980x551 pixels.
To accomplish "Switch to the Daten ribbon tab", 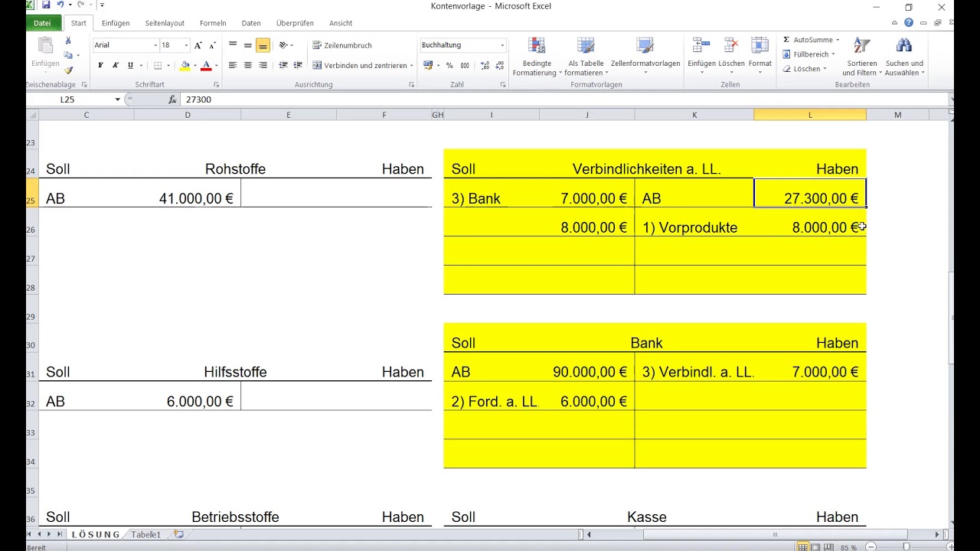I will tap(251, 23).
